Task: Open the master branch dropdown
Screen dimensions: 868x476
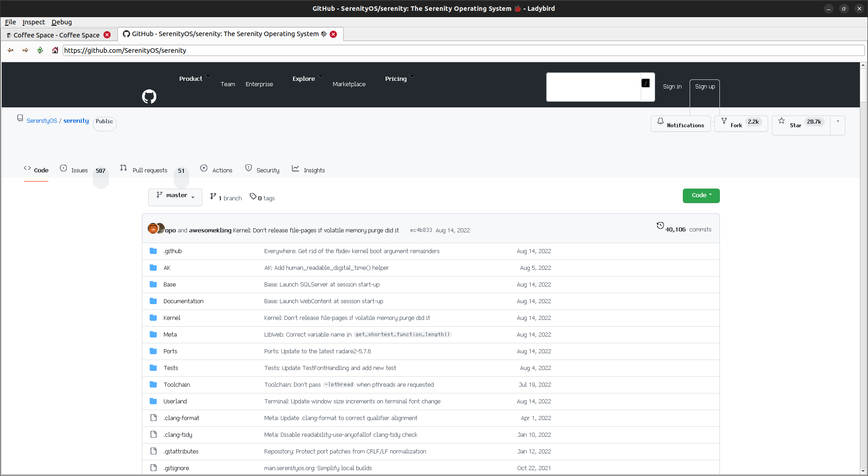Action: pos(175,197)
